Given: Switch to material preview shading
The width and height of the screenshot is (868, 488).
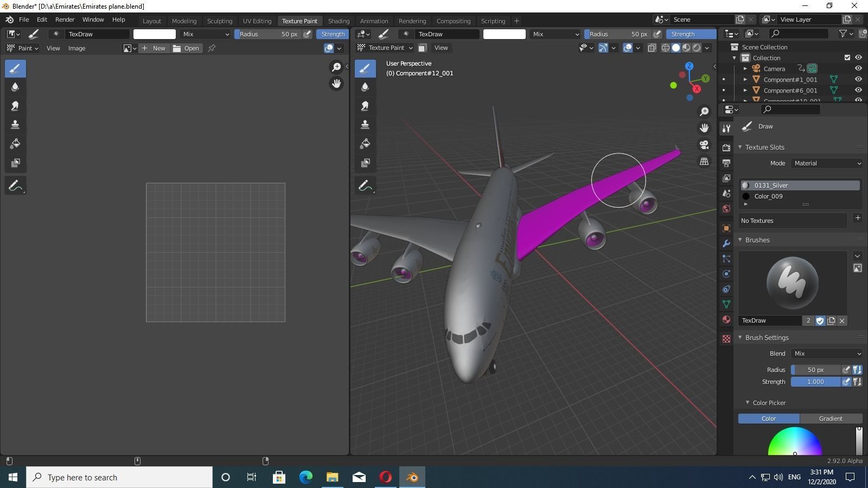Looking at the screenshot, I should [686, 48].
